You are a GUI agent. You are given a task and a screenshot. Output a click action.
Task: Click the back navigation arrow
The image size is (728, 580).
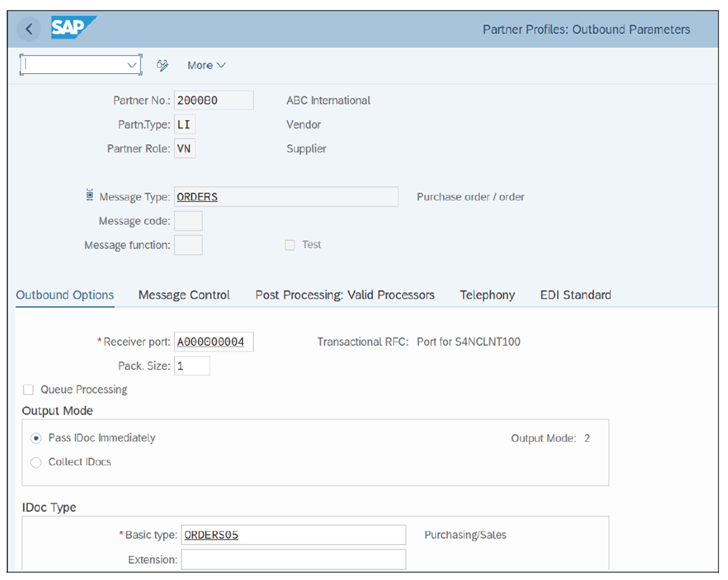click(29, 29)
